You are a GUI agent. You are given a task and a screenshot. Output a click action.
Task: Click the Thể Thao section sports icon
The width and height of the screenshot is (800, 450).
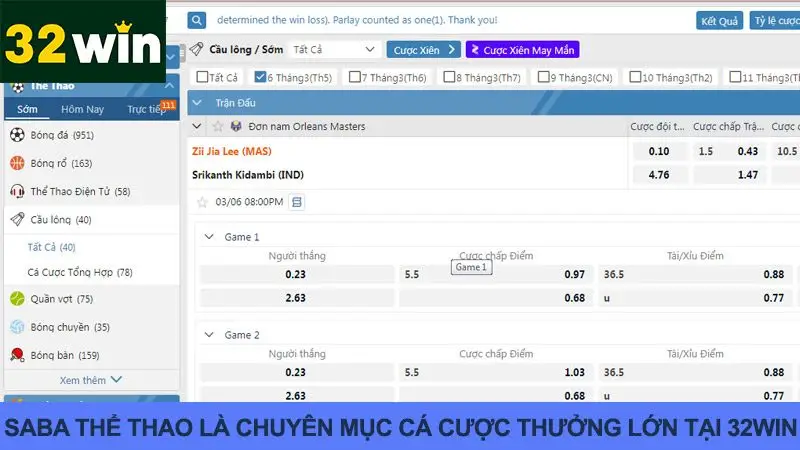[x=18, y=86]
